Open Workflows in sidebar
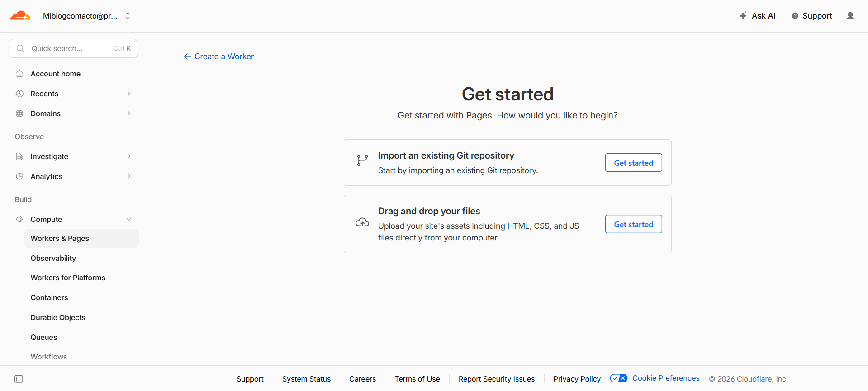Screen dimensions: 868x391 (49, 357)
